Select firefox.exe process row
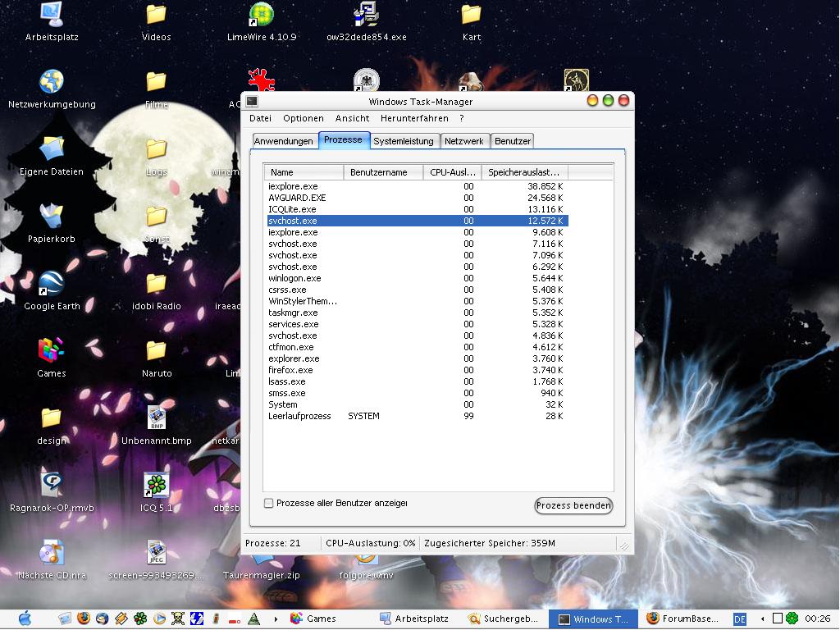 (418, 370)
